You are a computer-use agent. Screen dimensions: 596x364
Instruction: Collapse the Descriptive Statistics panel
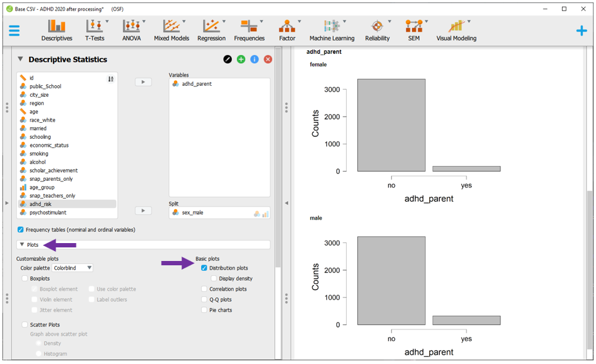[x=20, y=59]
